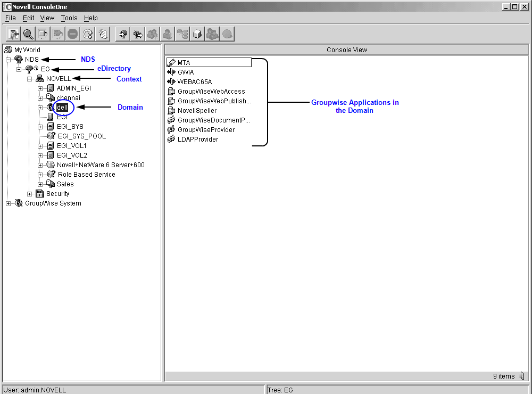Expand the Novell+NetWare 6 Server+600 node
This screenshot has height=394, width=532.
(40, 165)
